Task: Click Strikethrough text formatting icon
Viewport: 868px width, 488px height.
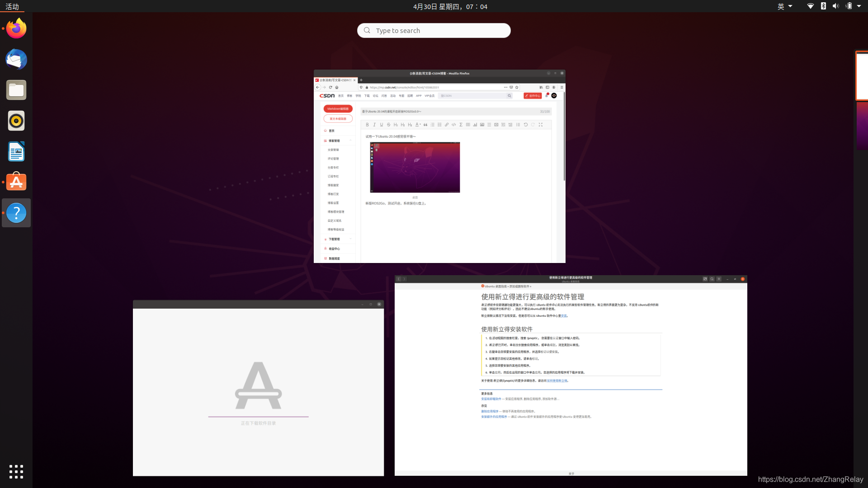Action: (389, 124)
